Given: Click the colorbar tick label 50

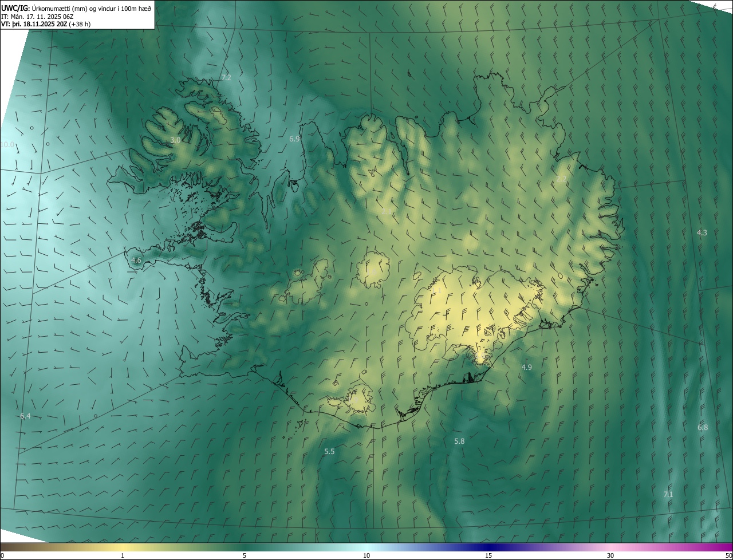Looking at the screenshot, I should click(728, 555).
